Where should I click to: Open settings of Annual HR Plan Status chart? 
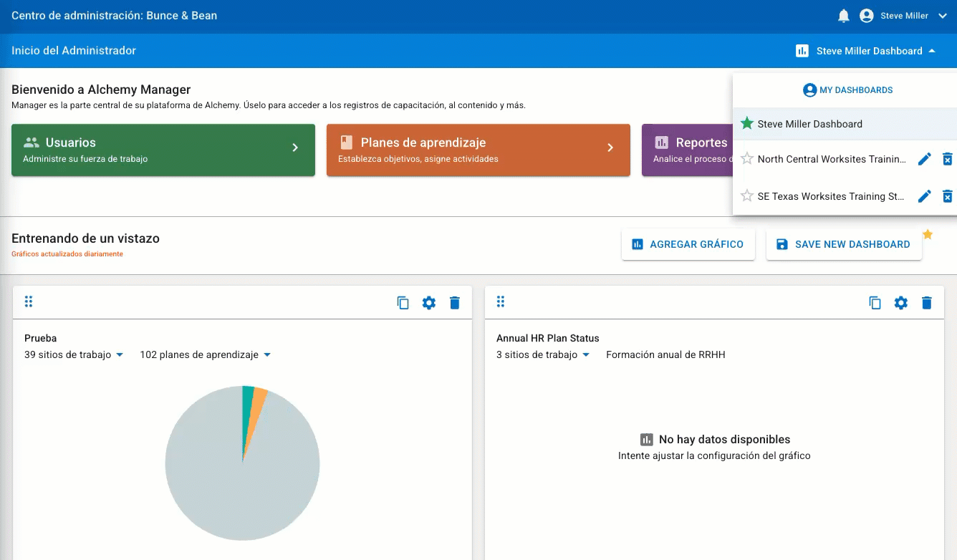tap(901, 303)
